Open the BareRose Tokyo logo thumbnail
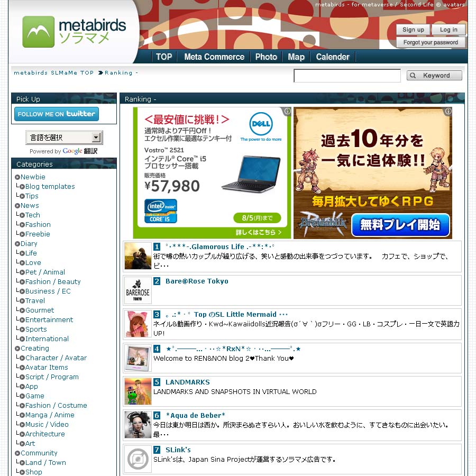 tap(138, 290)
